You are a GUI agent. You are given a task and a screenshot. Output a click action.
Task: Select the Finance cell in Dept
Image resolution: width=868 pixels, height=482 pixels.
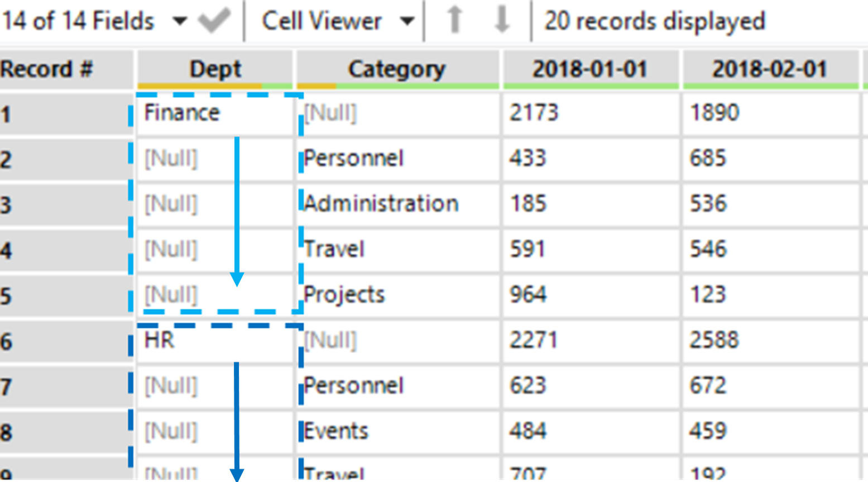[182, 113]
